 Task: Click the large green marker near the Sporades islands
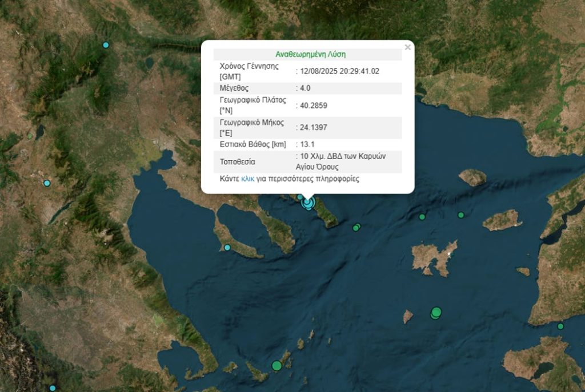(277, 365)
